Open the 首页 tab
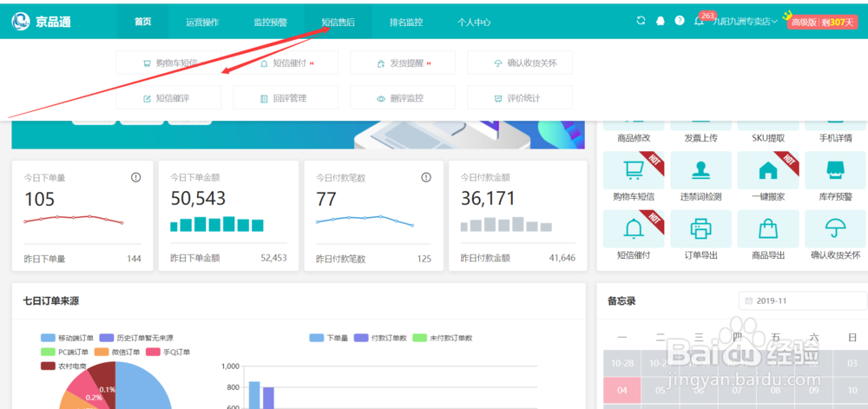Image resolution: width=868 pixels, height=409 pixels. coord(143,22)
